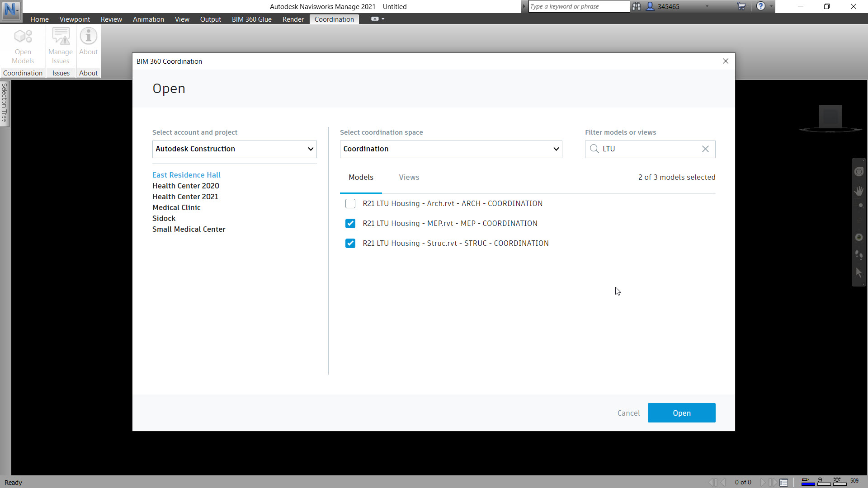The height and width of the screenshot is (488, 868).
Task: Select the East Residence Hall project
Action: click(x=186, y=175)
